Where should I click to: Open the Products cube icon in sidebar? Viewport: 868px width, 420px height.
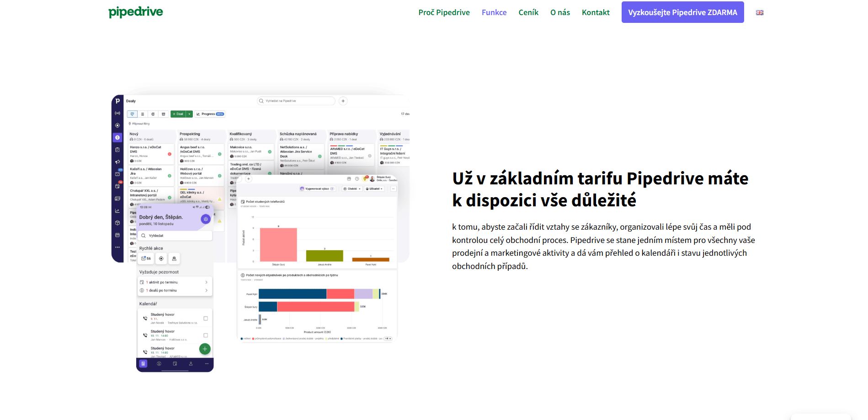tap(117, 223)
